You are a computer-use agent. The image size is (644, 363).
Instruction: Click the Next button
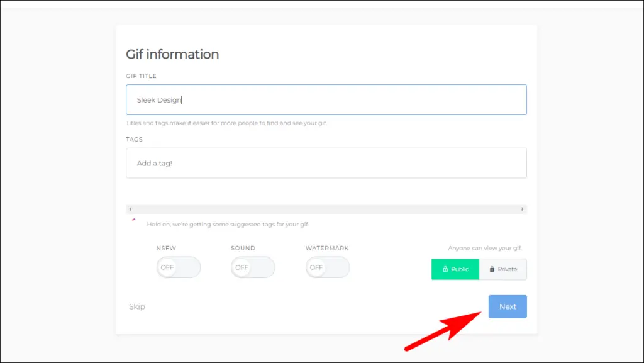[x=508, y=306]
